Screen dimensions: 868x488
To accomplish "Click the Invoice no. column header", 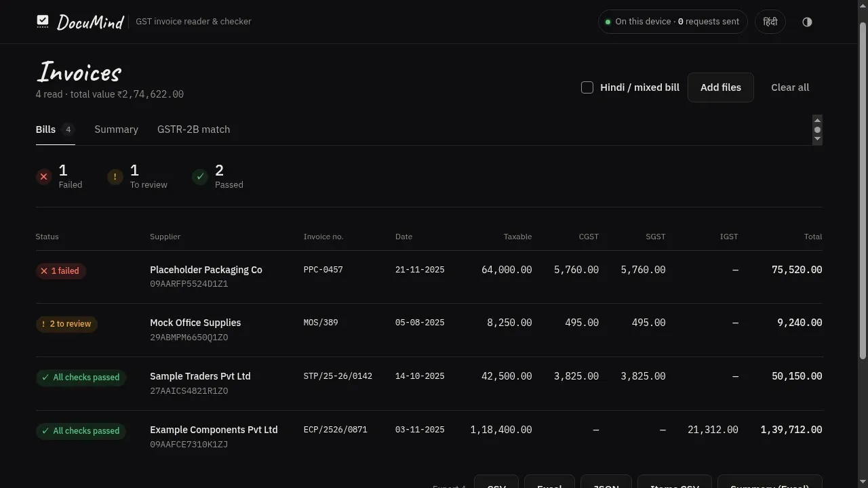I will click(x=323, y=237).
